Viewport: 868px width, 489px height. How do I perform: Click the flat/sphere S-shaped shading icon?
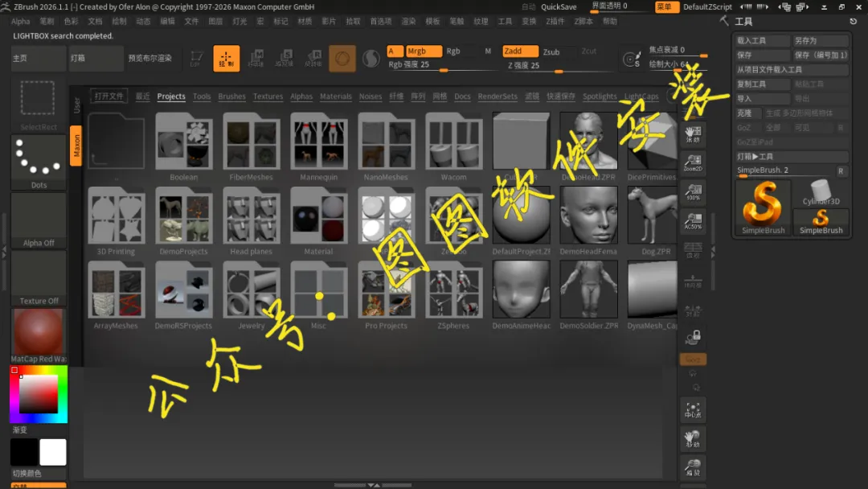click(371, 58)
